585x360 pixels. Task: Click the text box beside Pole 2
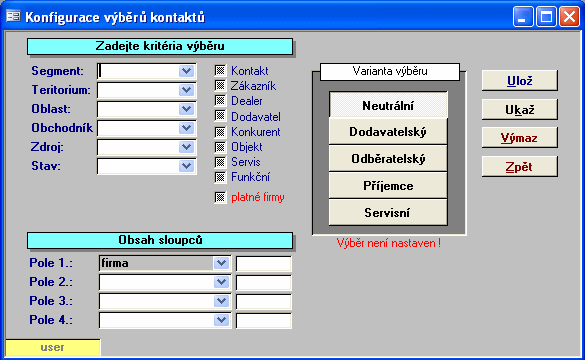click(264, 282)
